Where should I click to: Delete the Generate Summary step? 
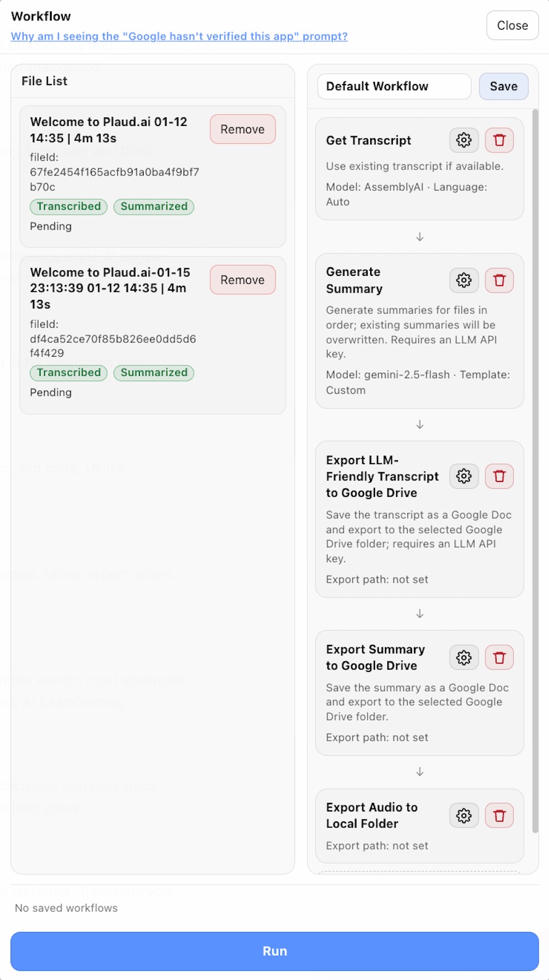click(x=499, y=281)
